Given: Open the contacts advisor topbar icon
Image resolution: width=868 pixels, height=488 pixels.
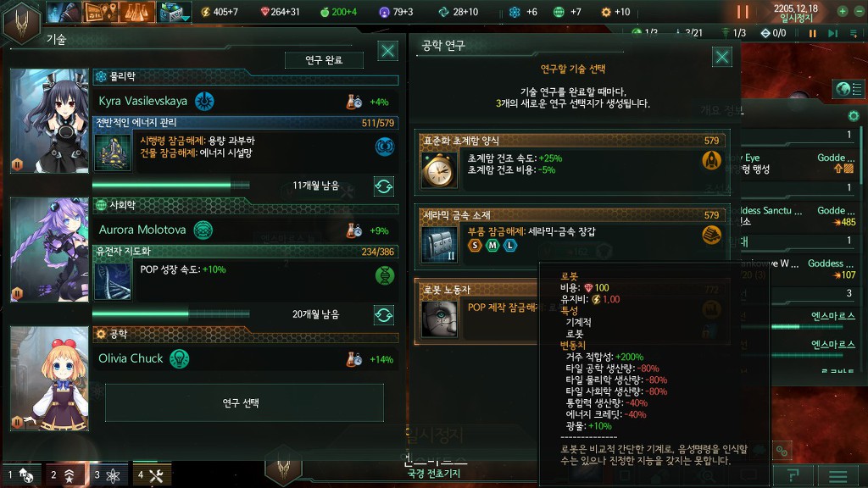Looking at the screenshot, I should pyautogui.click(x=63, y=12).
